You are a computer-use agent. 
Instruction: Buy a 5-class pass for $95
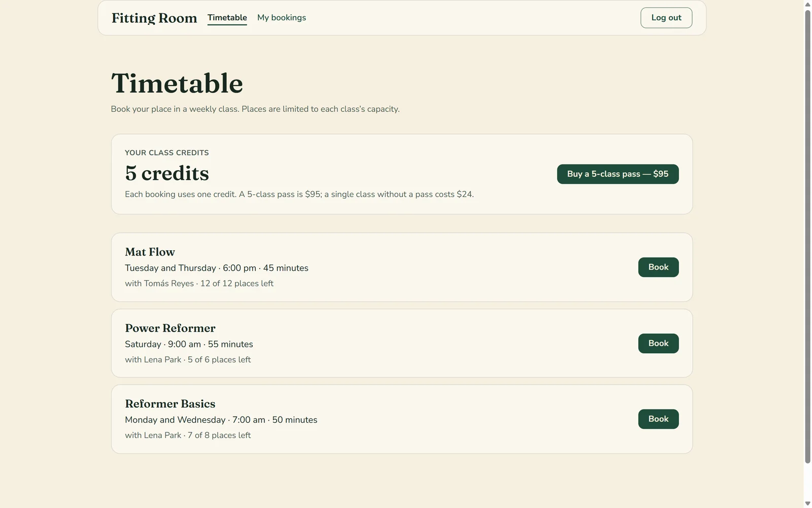[618, 174]
